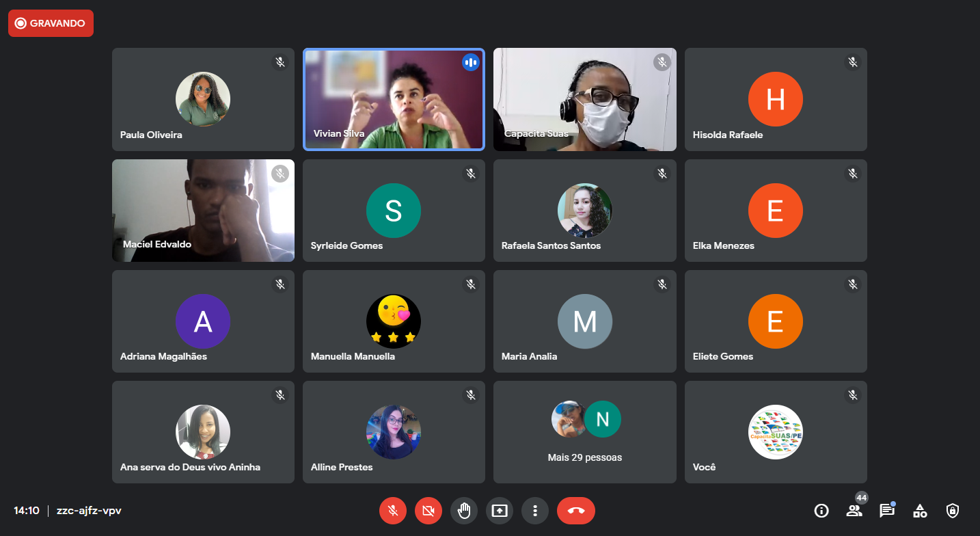Open the activities shapes icon
Image resolution: width=980 pixels, height=536 pixels.
920,511
